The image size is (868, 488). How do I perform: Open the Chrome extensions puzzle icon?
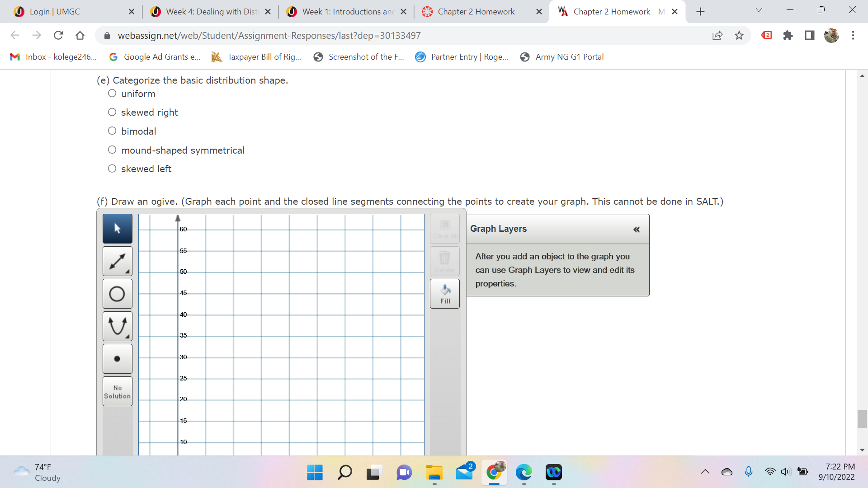tap(788, 35)
